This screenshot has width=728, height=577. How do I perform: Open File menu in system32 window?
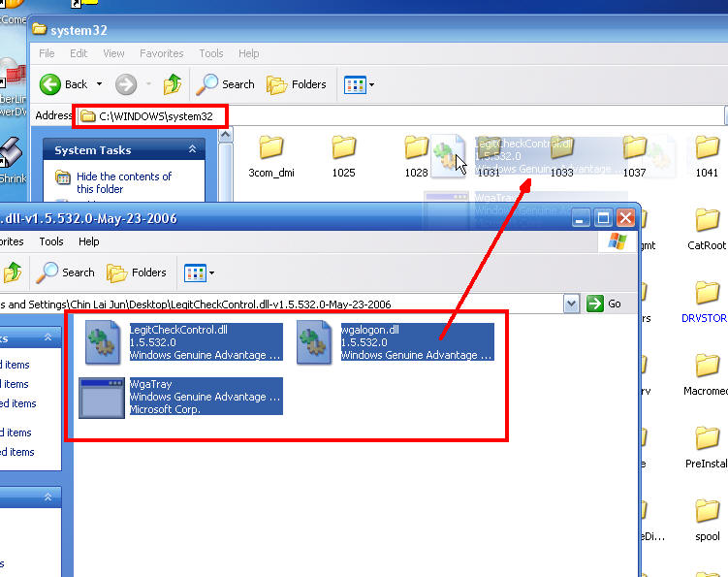pyautogui.click(x=47, y=53)
